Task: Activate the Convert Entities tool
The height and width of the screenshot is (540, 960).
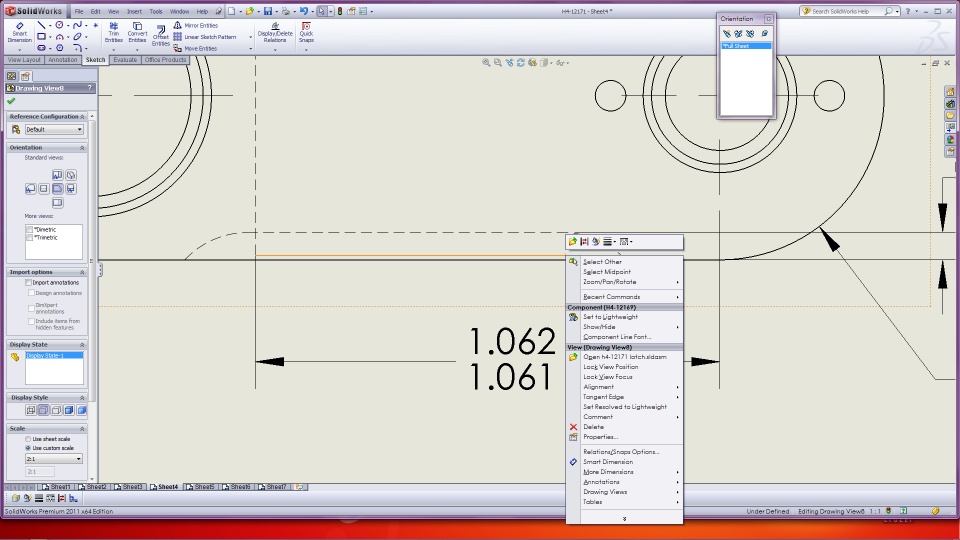Action: (x=137, y=33)
